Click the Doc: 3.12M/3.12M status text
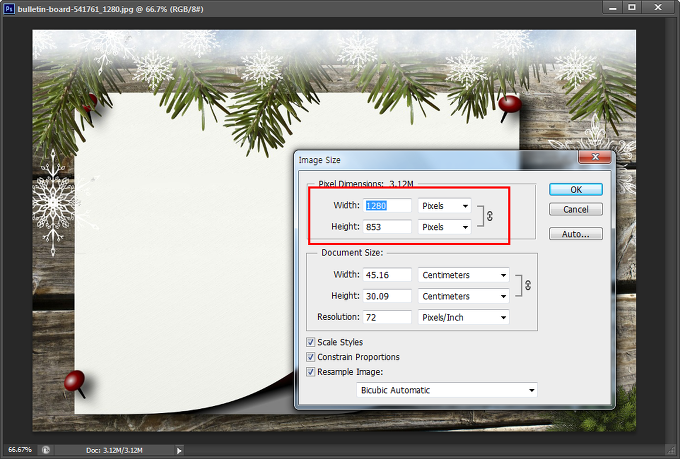Viewport: 680px width, 459px height. pyautogui.click(x=114, y=450)
